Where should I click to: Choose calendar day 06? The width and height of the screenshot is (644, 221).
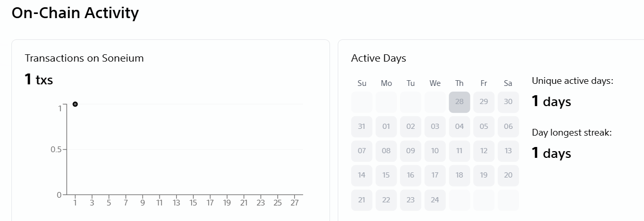click(x=508, y=126)
